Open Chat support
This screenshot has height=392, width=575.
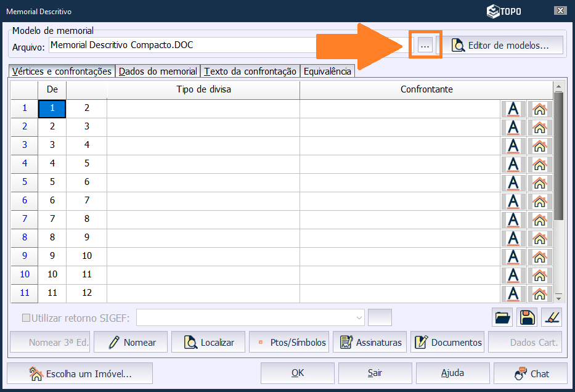click(x=531, y=373)
